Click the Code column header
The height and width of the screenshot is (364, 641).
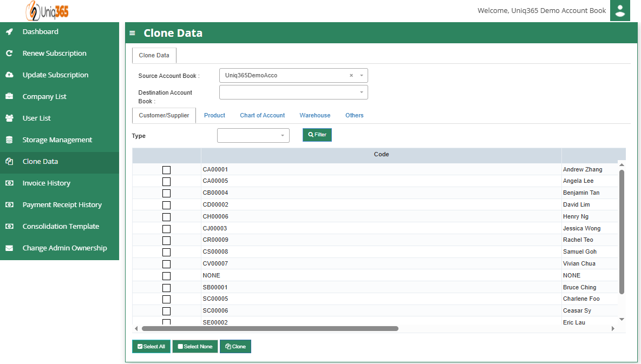pos(382,155)
